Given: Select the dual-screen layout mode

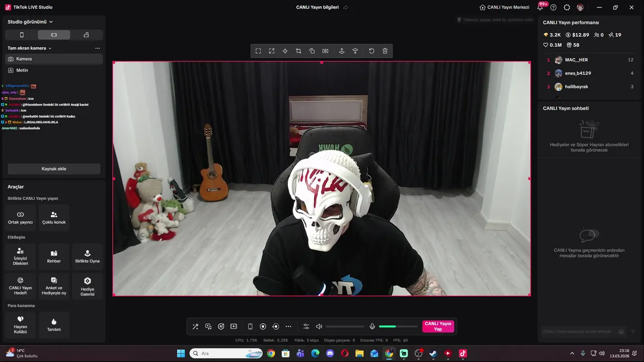Looking at the screenshot, I should [x=86, y=35].
